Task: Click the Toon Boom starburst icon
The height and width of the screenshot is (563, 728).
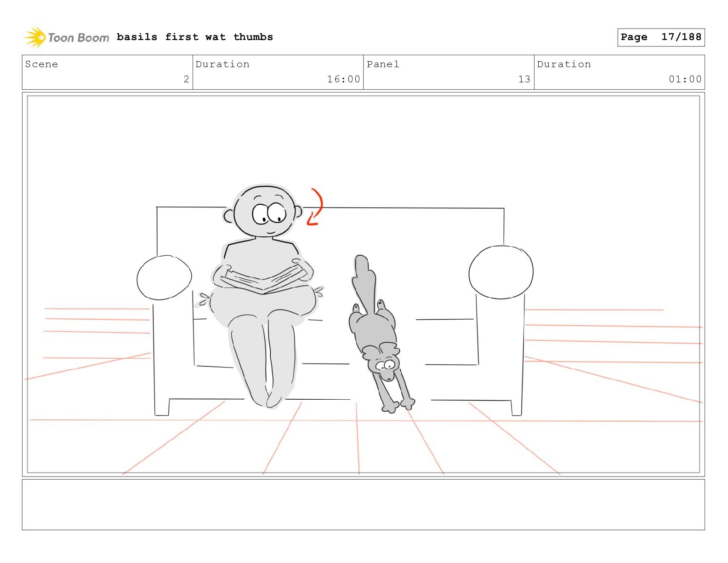Action: pyautogui.click(x=35, y=37)
